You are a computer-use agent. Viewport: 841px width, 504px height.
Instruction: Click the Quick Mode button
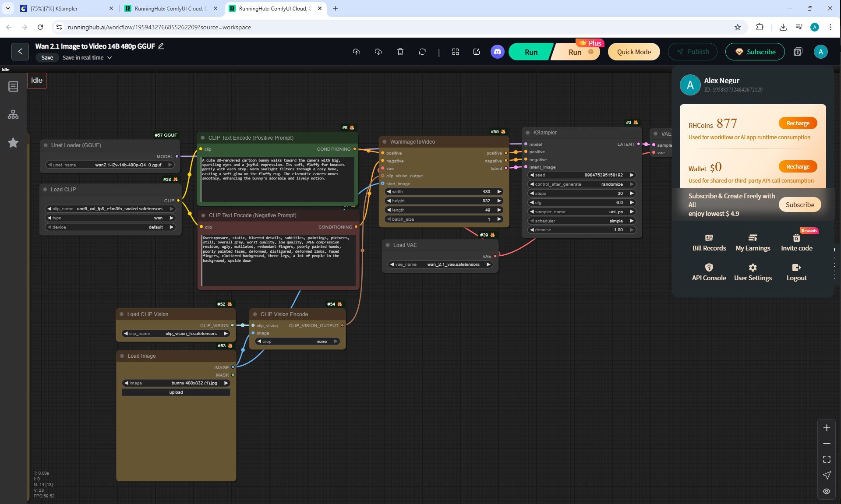(x=633, y=52)
